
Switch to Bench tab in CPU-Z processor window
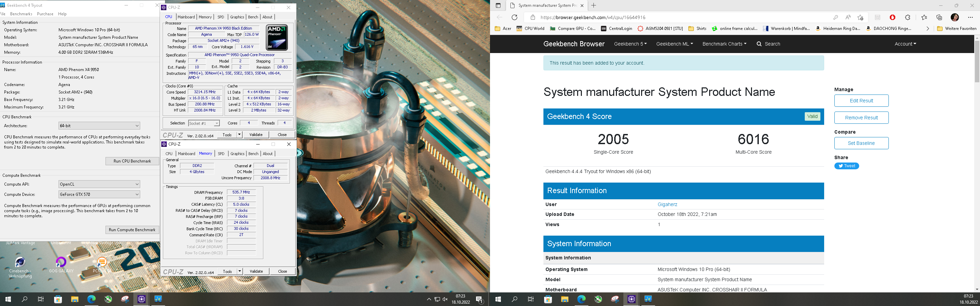[x=253, y=17]
